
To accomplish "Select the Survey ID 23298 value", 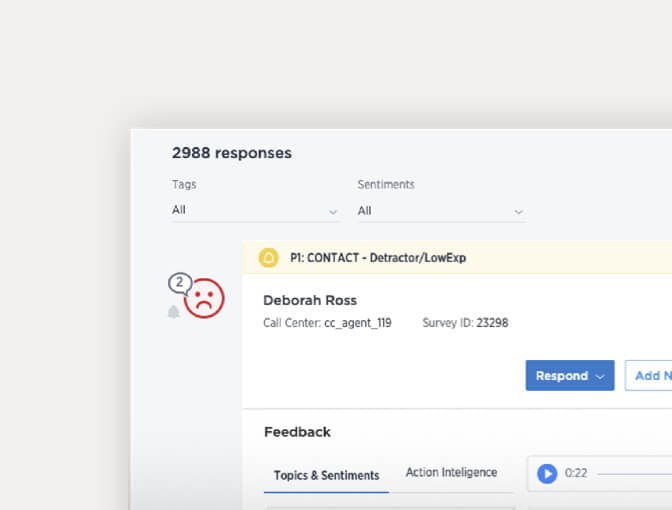I will point(492,323).
